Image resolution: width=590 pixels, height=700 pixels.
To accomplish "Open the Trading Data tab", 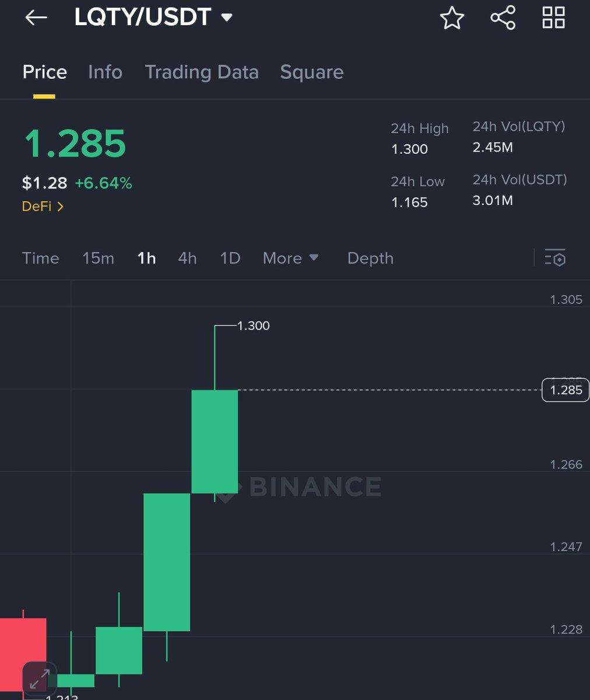I will [202, 72].
